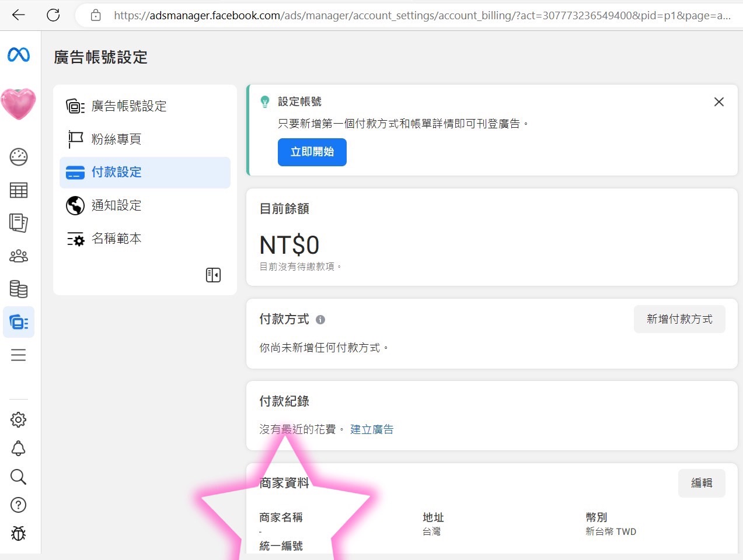Click the site info lock icon
Image resolution: width=743 pixels, height=560 pixels.
pyautogui.click(x=96, y=16)
